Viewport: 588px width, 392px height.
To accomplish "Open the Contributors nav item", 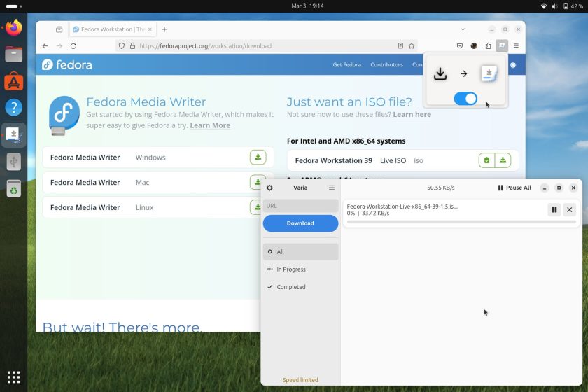I will click(x=386, y=64).
